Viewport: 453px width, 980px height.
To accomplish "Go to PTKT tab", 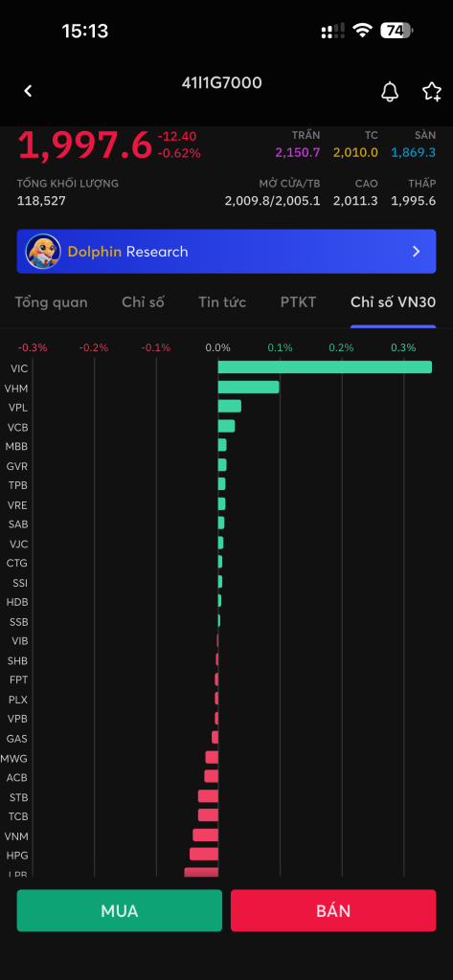I will [299, 302].
